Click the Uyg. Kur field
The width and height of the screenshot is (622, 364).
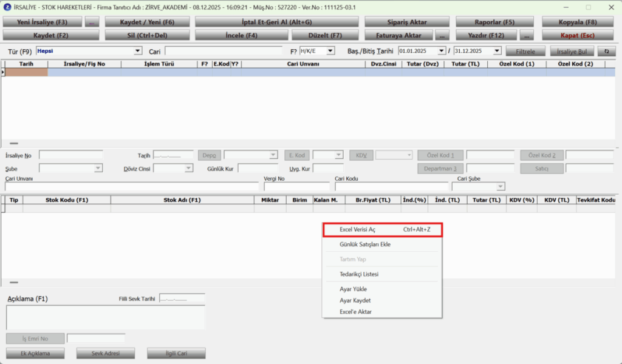[328, 168]
